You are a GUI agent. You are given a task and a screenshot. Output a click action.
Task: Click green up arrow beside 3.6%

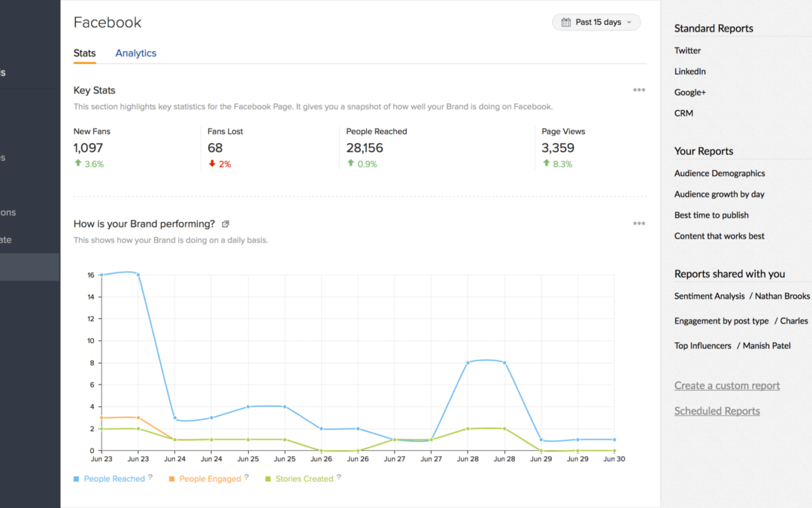[78, 163]
